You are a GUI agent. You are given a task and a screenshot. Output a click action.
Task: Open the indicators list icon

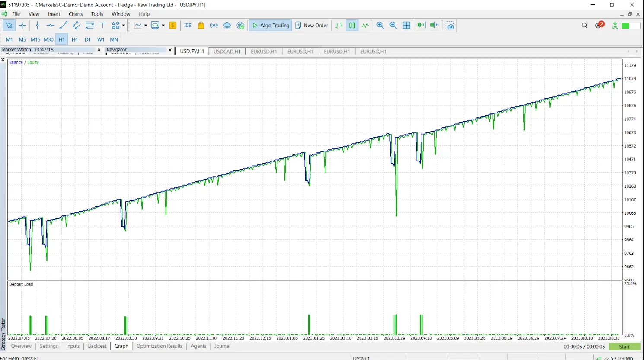coord(138,26)
